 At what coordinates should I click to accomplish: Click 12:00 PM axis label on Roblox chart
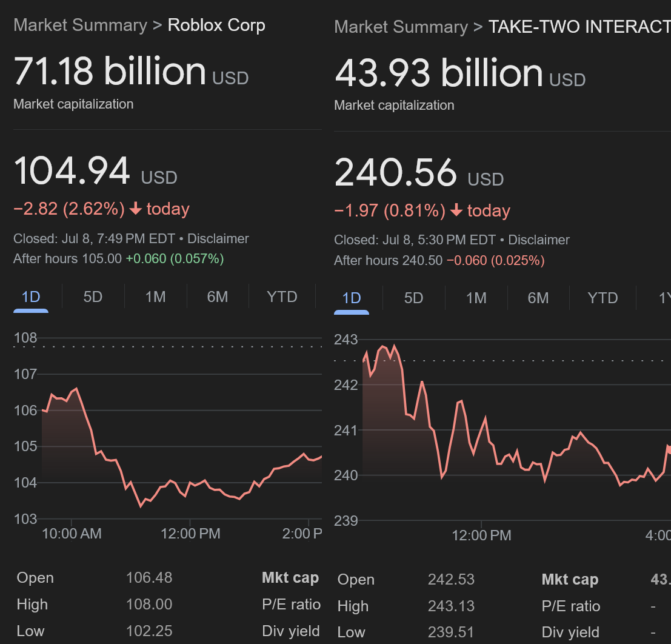tap(190, 534)
